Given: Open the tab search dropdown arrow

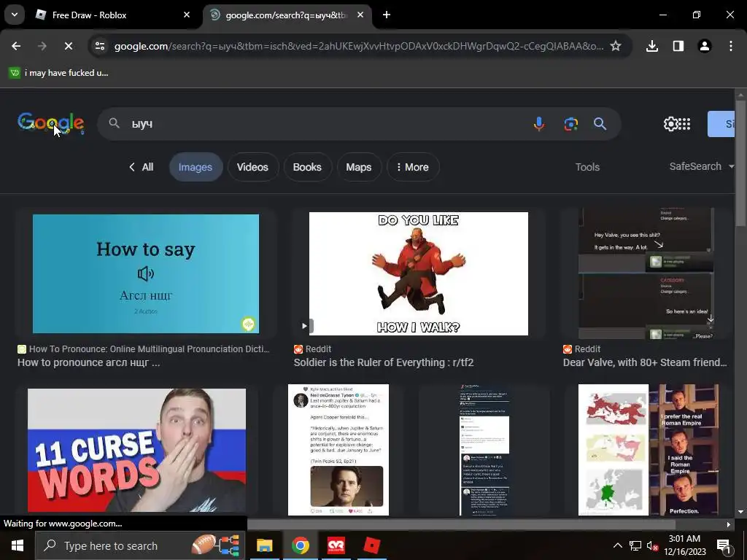Looking at the screenshot, I should point(15,15).
